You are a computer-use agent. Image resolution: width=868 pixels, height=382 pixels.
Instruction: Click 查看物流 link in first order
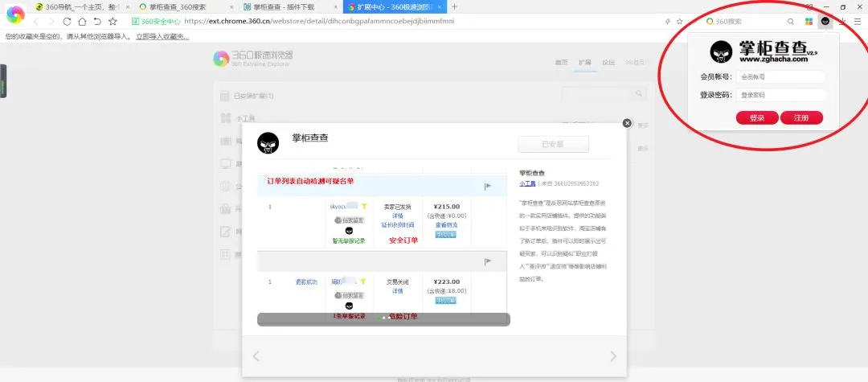tap(444, 225)
